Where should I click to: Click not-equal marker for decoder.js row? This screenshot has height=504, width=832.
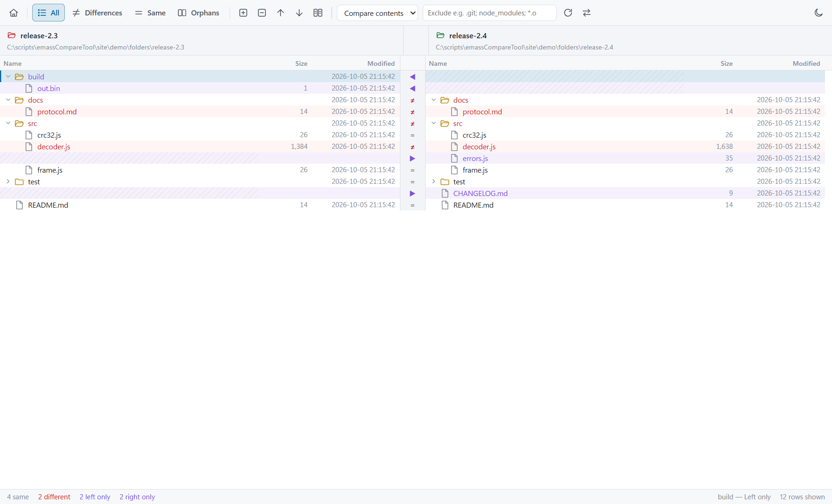[413, 147]
